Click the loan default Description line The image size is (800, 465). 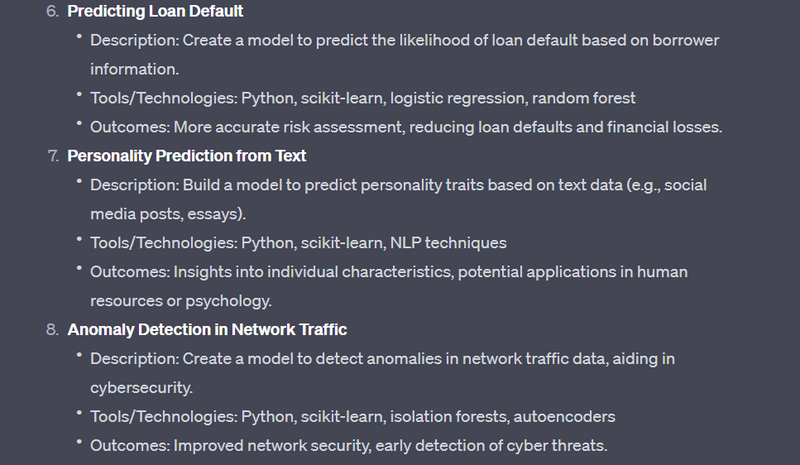[x=405, y=40]
